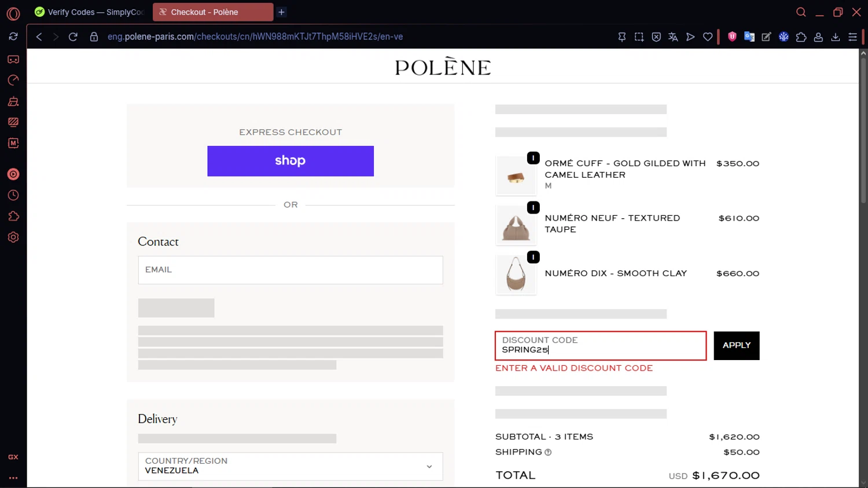The width and height of the screenshot is (868, 488).
Task: Click the shipping info question mark icon
Action: pos(548,452)
